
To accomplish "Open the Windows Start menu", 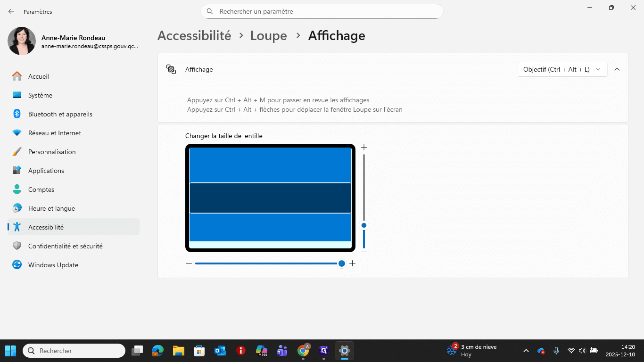I will click(10, 351).
